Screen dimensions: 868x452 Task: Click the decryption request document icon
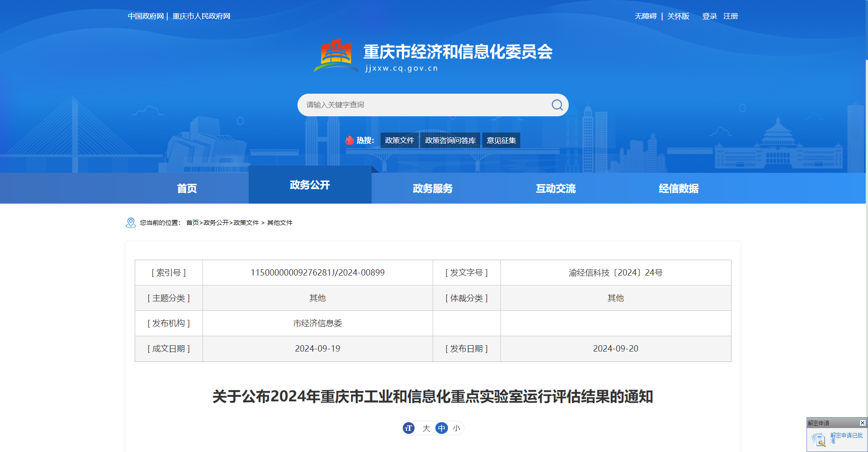(x=818, y=439)
